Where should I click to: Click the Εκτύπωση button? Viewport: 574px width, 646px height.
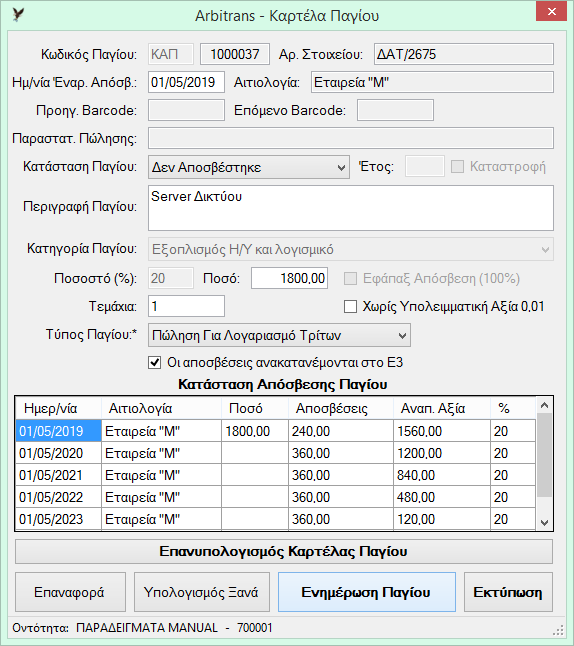[x=508, y=592]
